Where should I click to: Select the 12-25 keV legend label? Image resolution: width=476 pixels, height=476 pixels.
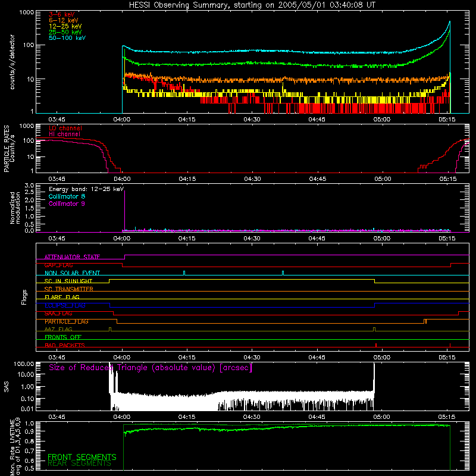point(65,26)
